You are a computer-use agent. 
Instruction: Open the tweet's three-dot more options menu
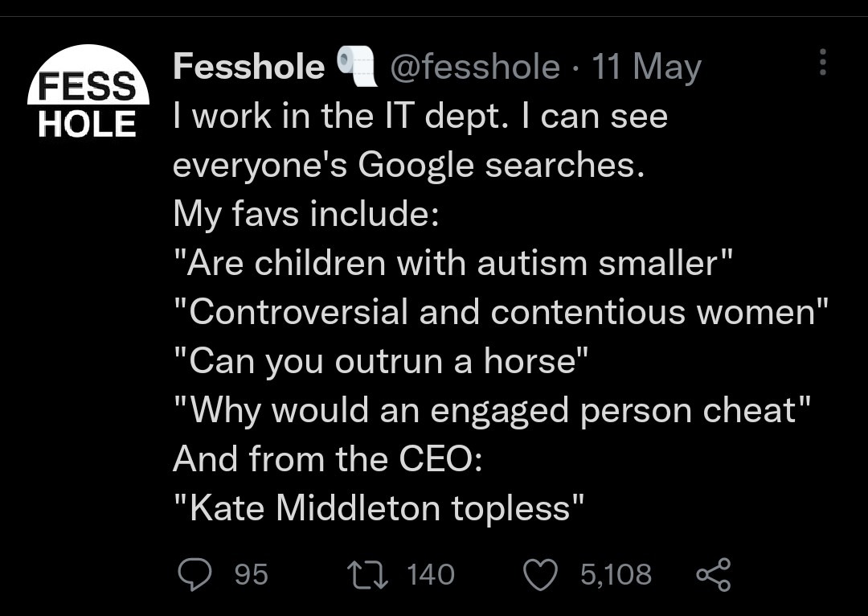tap(821, 63)
